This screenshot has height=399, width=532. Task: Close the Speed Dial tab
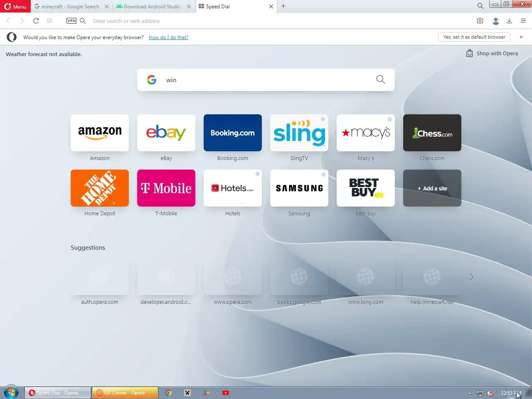click(271, 7)
